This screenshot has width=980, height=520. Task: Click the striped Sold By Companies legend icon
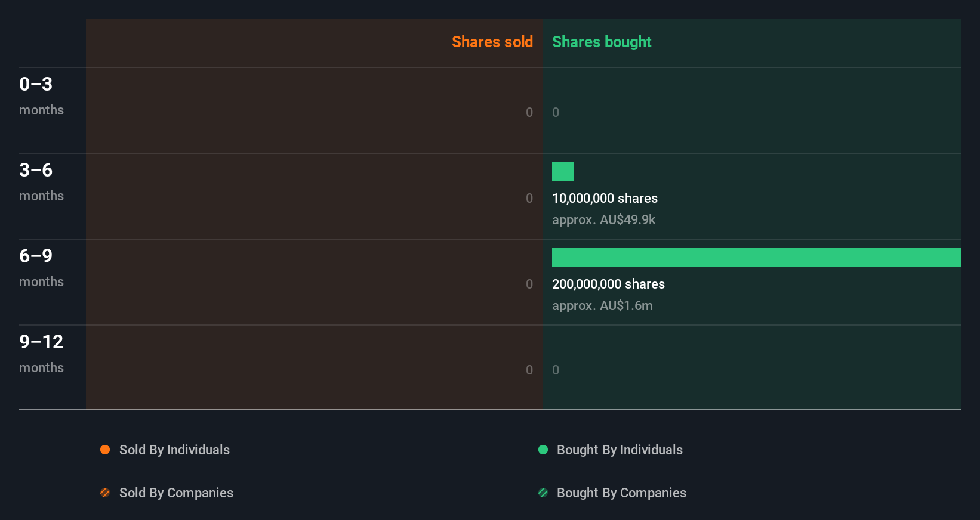105,493
